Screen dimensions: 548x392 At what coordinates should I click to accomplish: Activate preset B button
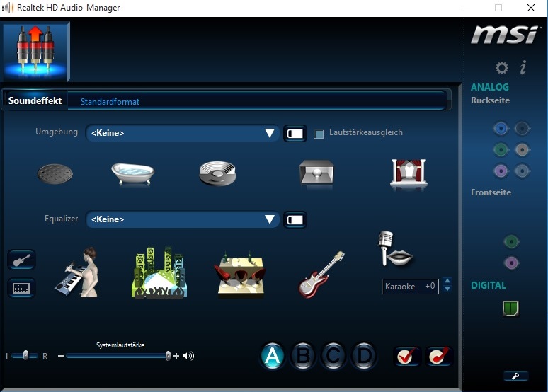(302, 356)
